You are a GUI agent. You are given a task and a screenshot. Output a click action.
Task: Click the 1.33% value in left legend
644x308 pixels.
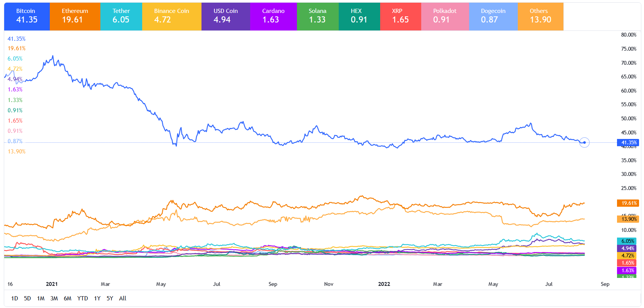click(15, 100)
